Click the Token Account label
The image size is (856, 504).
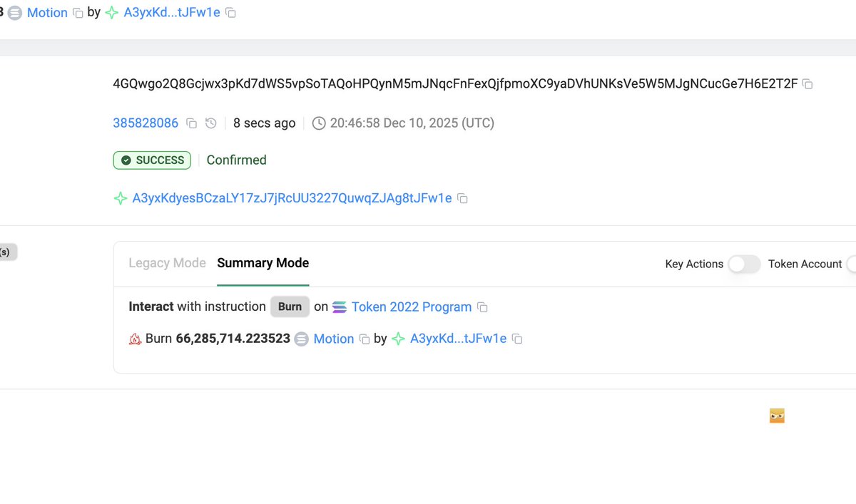tap(805, 264)
